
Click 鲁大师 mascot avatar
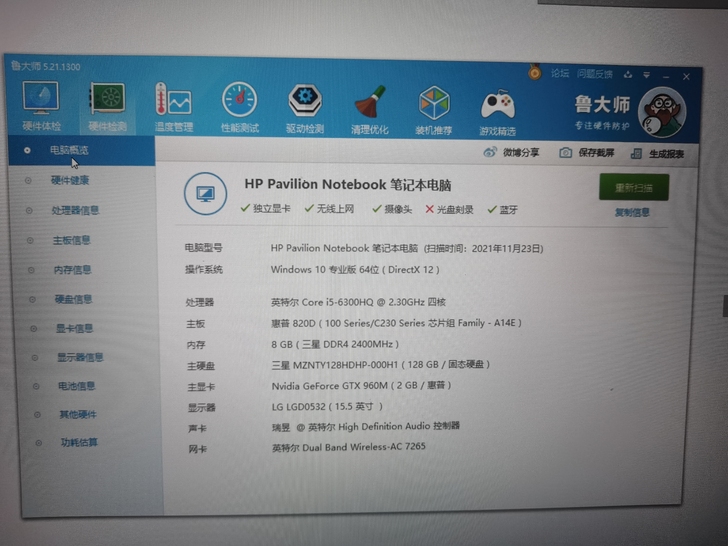point(662,113)
